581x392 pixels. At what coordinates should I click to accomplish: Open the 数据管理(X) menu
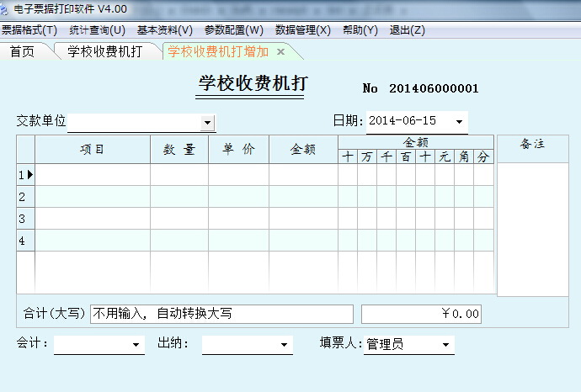(x=303, y=30)
